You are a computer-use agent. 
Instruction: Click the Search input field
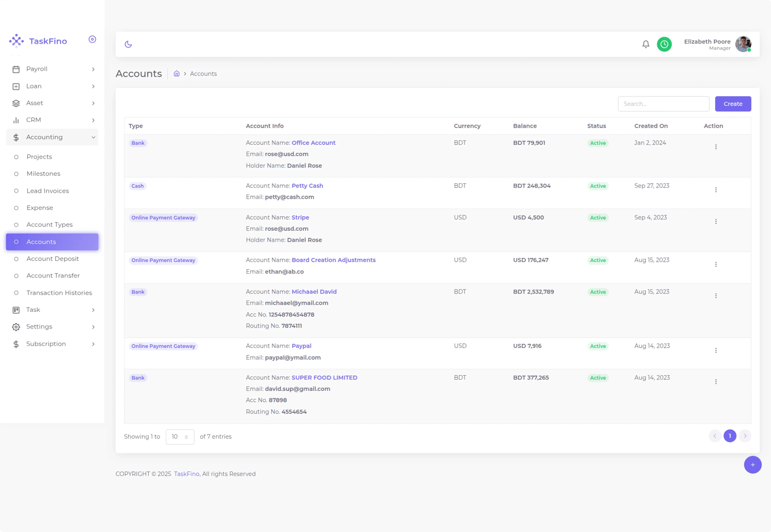[663, 104]
